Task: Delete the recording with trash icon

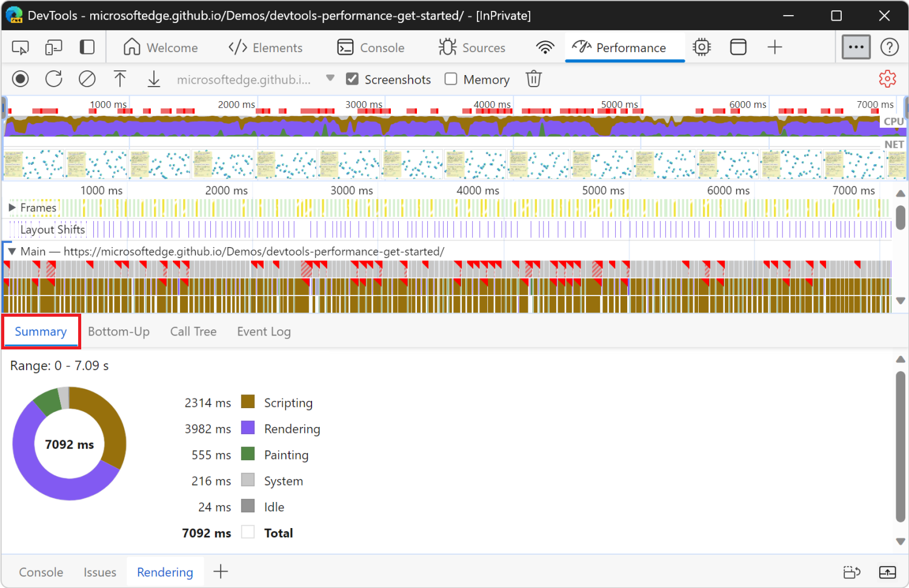Action: (533, 79)
